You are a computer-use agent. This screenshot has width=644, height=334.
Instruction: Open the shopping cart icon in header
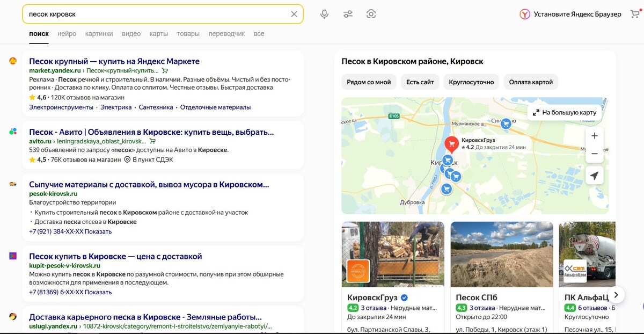click(634, 14)
